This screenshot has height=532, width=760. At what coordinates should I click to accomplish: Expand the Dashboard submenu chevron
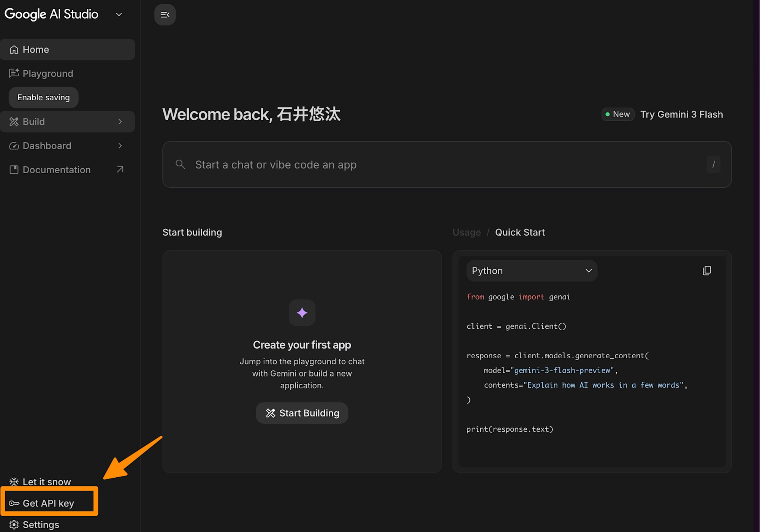click(x=120, y=146)
